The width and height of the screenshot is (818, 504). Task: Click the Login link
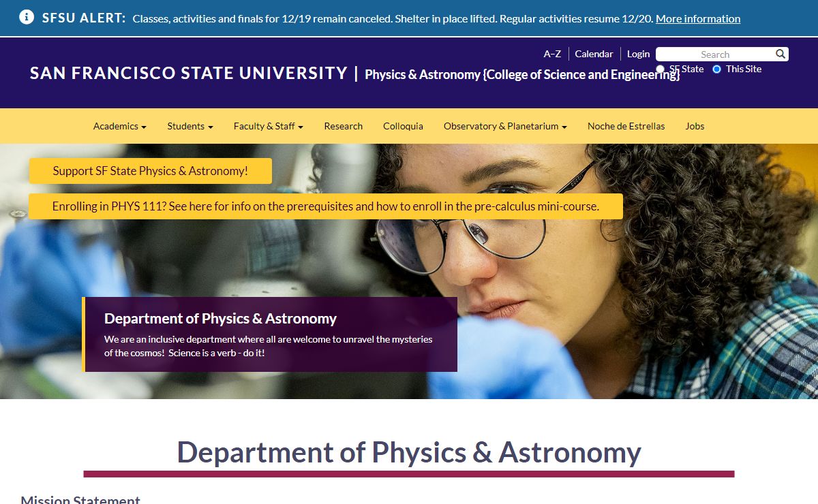(638, 54)
